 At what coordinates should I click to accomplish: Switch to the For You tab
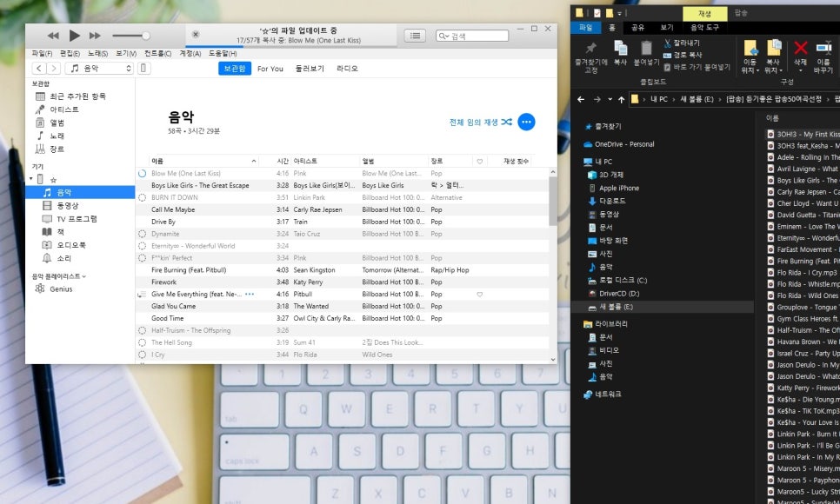[270, 69]
